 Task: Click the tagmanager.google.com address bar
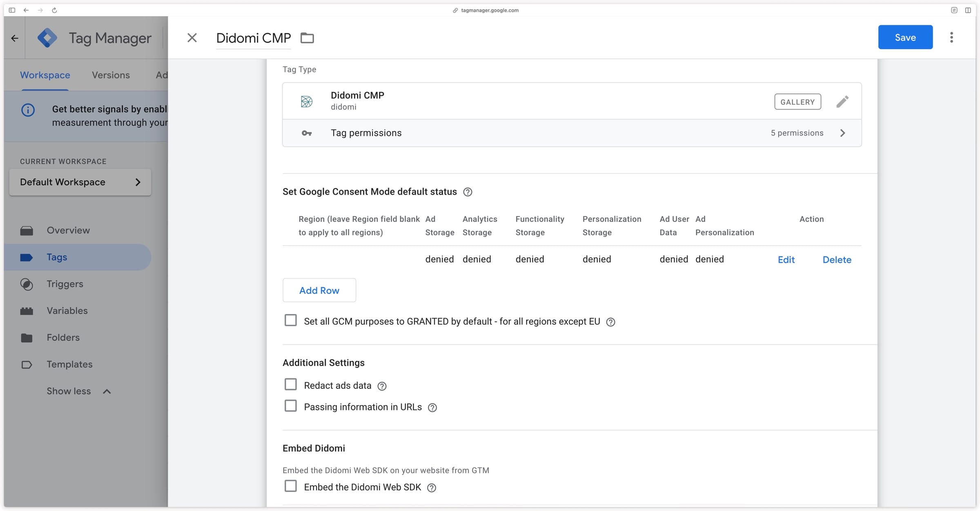pyautogui.click(x=486, y=10)
